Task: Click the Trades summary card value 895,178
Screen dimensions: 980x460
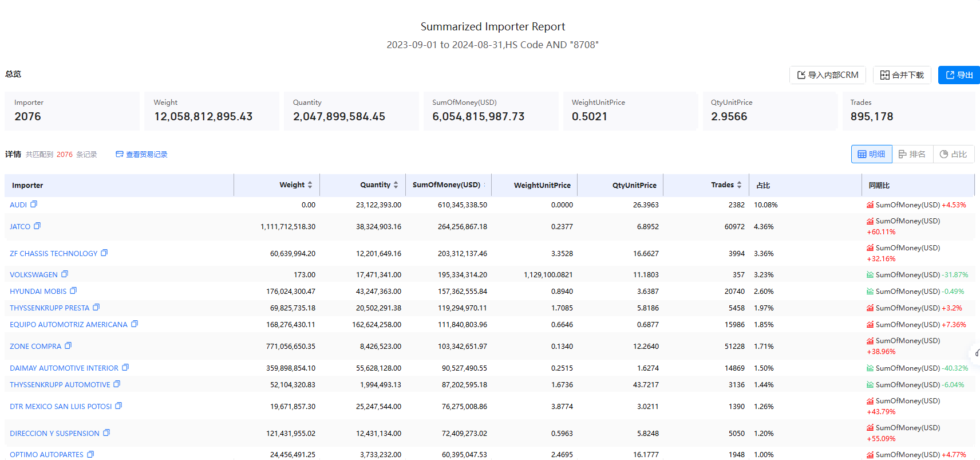Action: click(x=872, y=117)
